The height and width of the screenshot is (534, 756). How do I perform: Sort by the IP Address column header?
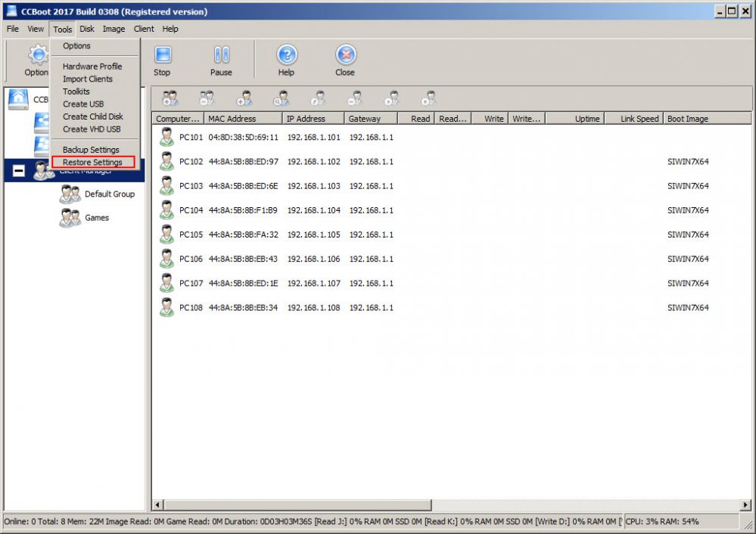coord(313,119)
